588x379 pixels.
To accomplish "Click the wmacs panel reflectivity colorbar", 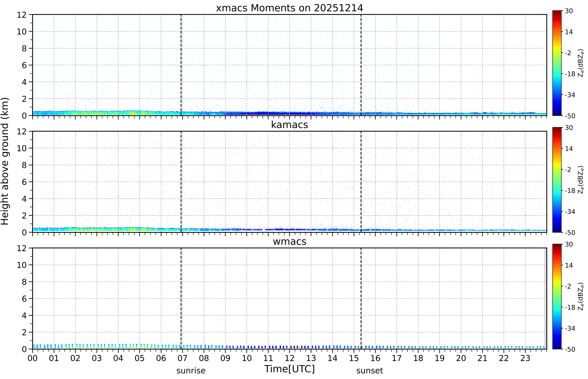I will coord(557,297).
